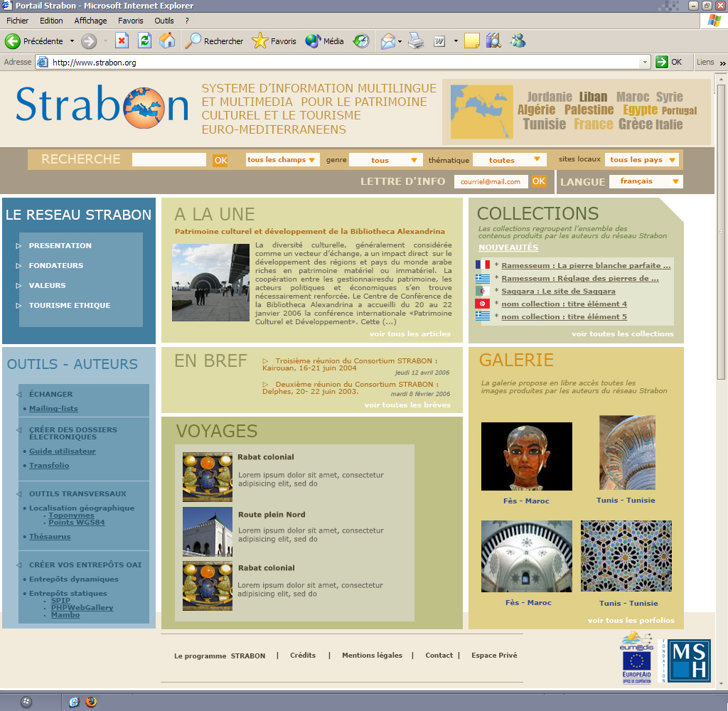This screenshot has height=711, width=728.
Task: Stop page loading with red X icon
Action: tap(122, 41)
